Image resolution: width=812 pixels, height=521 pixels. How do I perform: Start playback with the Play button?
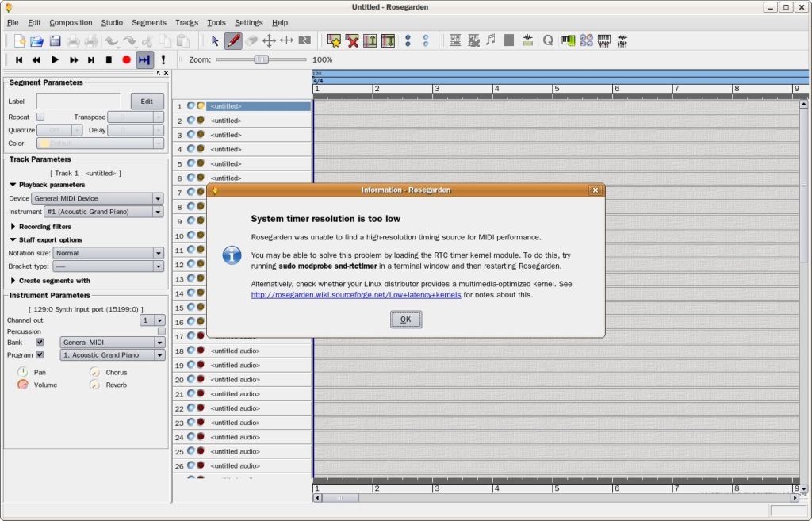click(55, 60)
